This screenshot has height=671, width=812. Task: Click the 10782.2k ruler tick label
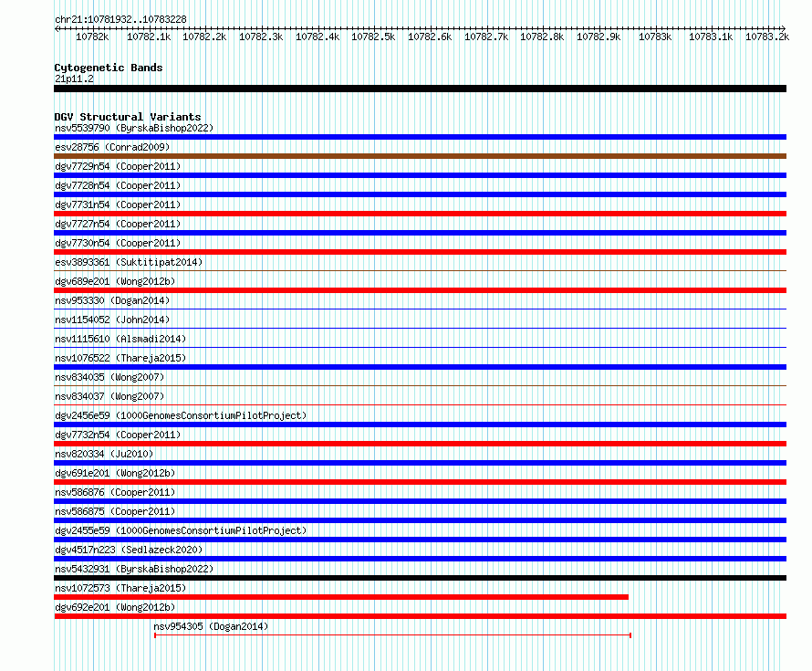pyautogui.click(x=204, y=37)
